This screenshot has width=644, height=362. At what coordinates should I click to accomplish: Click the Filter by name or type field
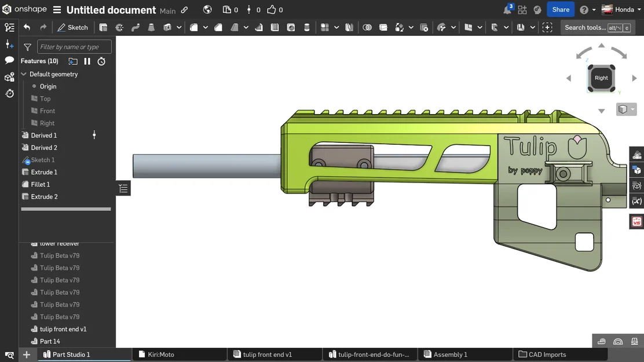coord(74,47)
